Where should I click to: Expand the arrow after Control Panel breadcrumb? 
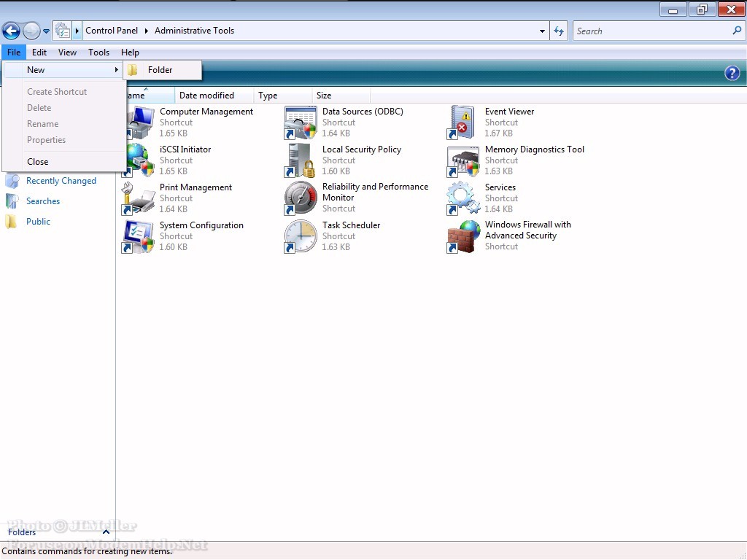[x=146, y=31]
